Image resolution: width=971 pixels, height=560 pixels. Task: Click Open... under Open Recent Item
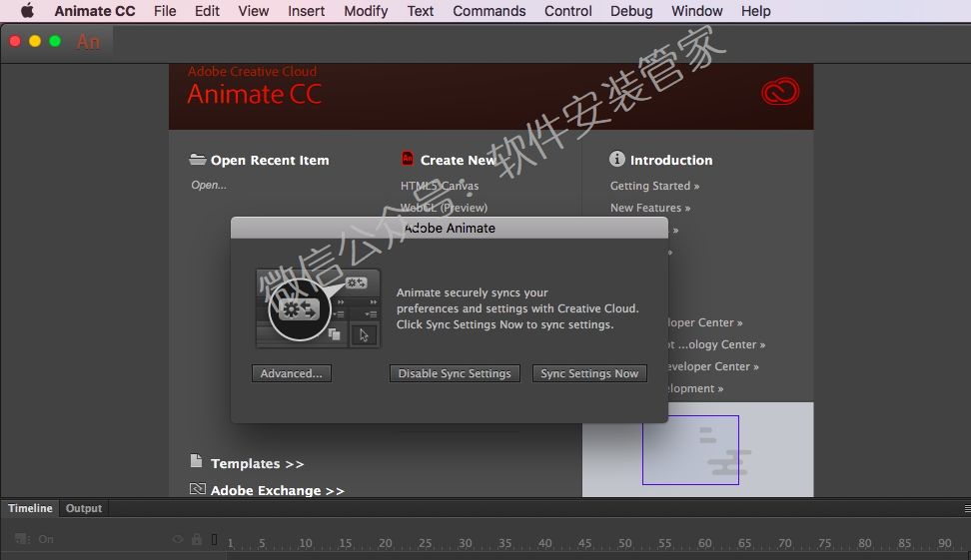[x=209, y=185]
